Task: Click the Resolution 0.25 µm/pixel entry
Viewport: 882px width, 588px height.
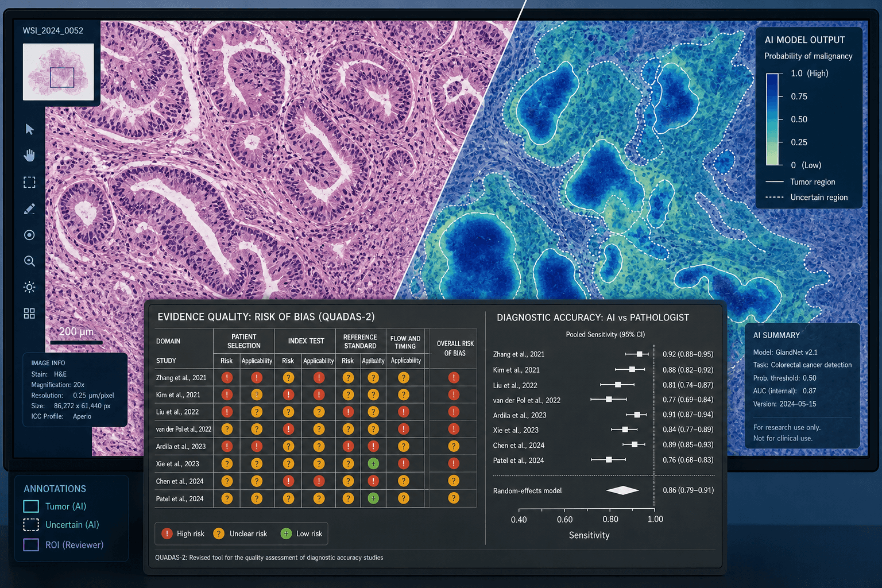Action: click(x=72, y=396)
